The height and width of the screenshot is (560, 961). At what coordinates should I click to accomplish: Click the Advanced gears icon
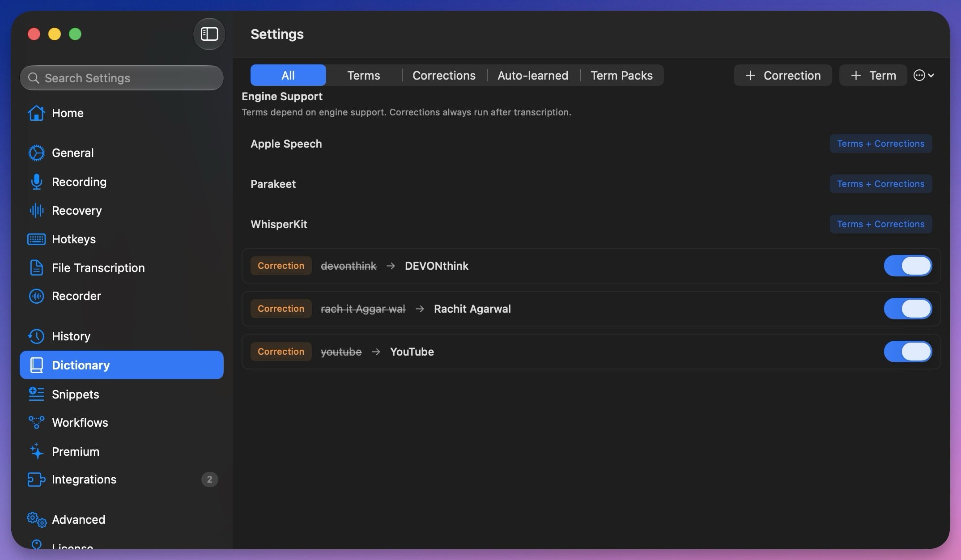(36, 520)
